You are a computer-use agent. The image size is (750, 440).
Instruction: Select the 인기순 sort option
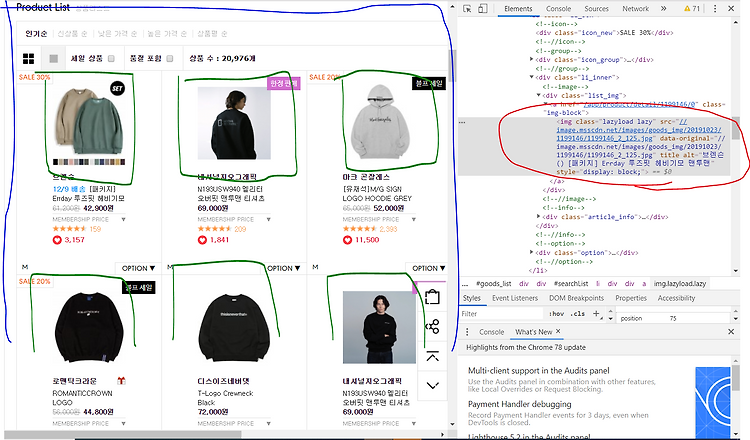pos(36,33)
